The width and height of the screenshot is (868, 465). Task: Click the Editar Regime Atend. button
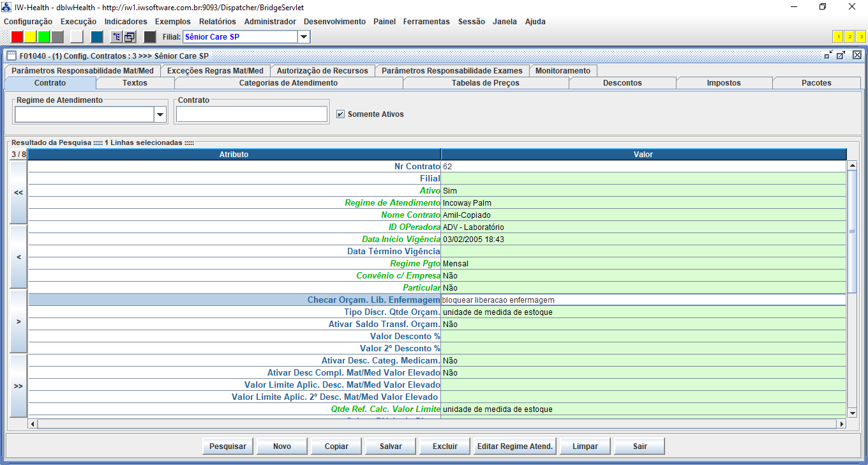tap(515, 446)
